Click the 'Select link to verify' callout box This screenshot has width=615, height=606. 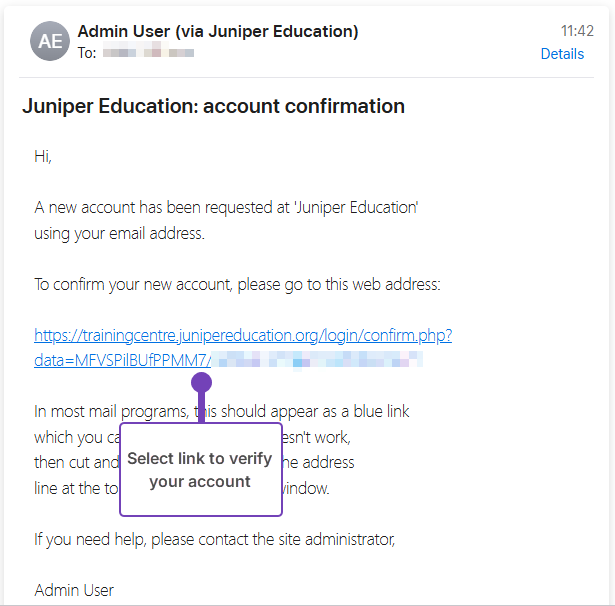pos(201,469)
